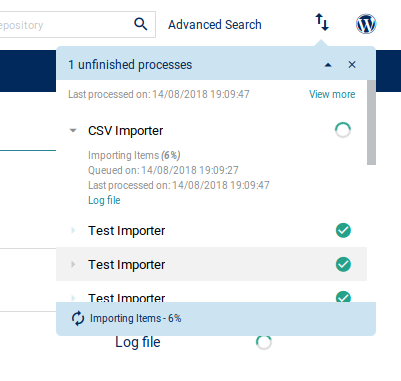Toggle the processes up-down arrows icon
The width and height of the screenshot is (401, 381).
click(322, 22)
